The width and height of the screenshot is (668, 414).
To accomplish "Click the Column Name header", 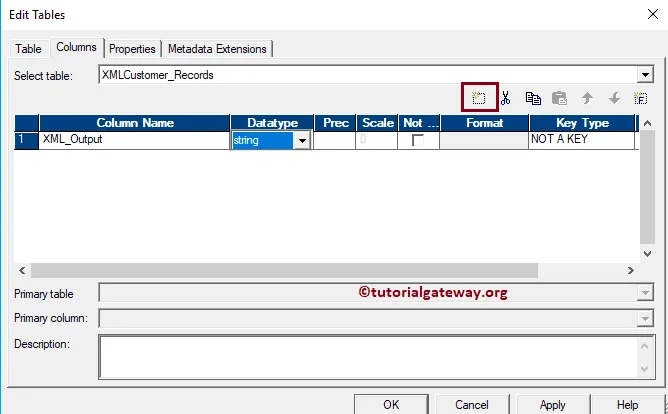I will tap(135, 123).
